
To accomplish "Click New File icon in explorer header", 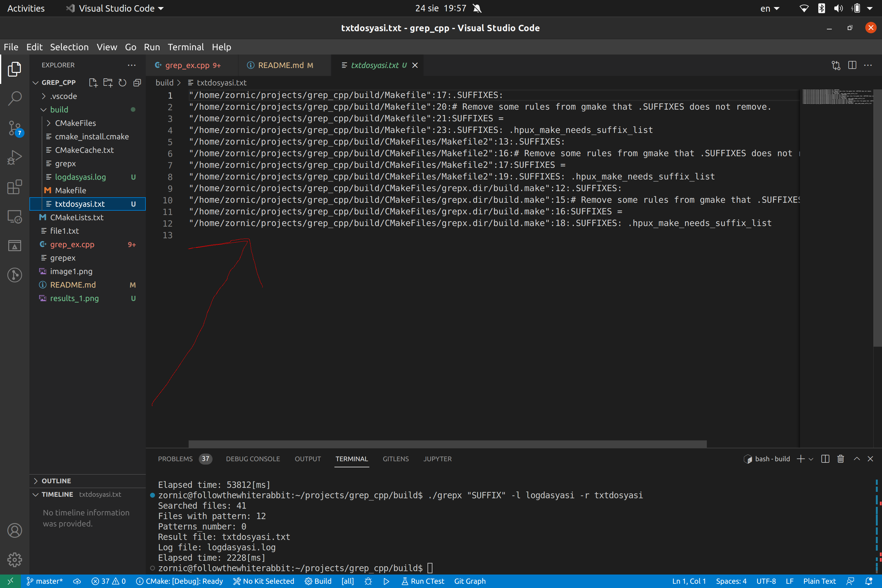I will click(93, 82).
